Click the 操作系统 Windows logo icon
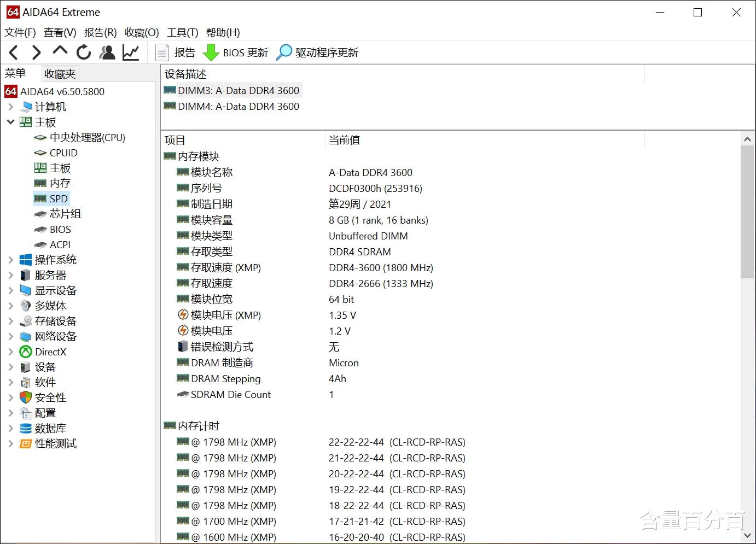Image resolution: width=756 pixels, height=544 pixels. click(x=26, y=260)
